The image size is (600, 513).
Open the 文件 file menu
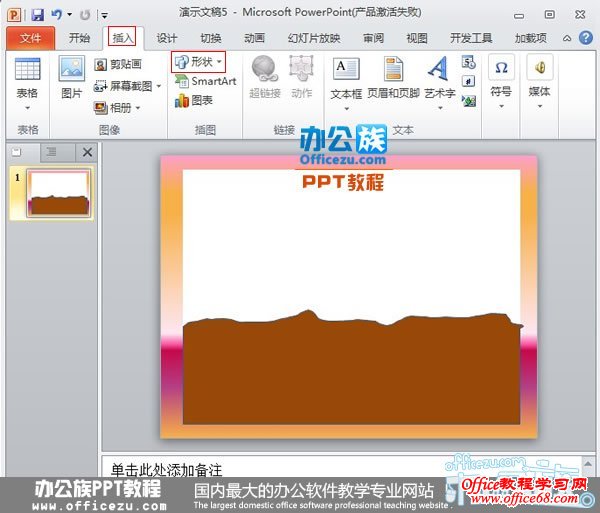[30, 38]
